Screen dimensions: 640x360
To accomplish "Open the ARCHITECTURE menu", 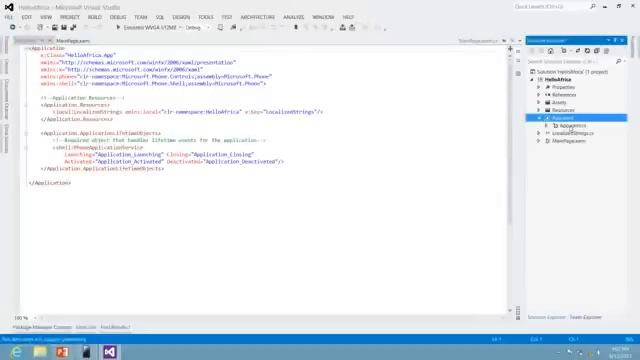I will coord(258,17).
